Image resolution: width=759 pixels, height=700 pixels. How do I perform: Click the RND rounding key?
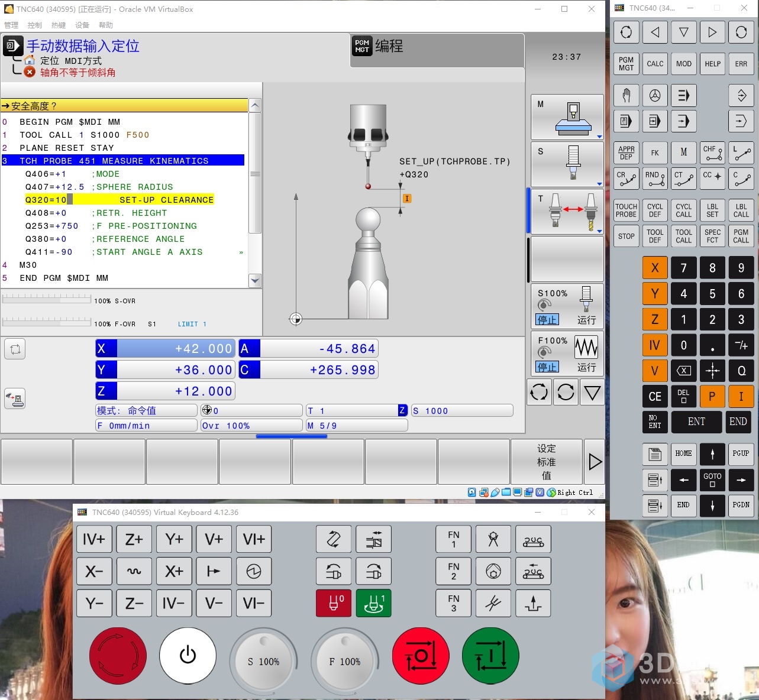[655, 178]
